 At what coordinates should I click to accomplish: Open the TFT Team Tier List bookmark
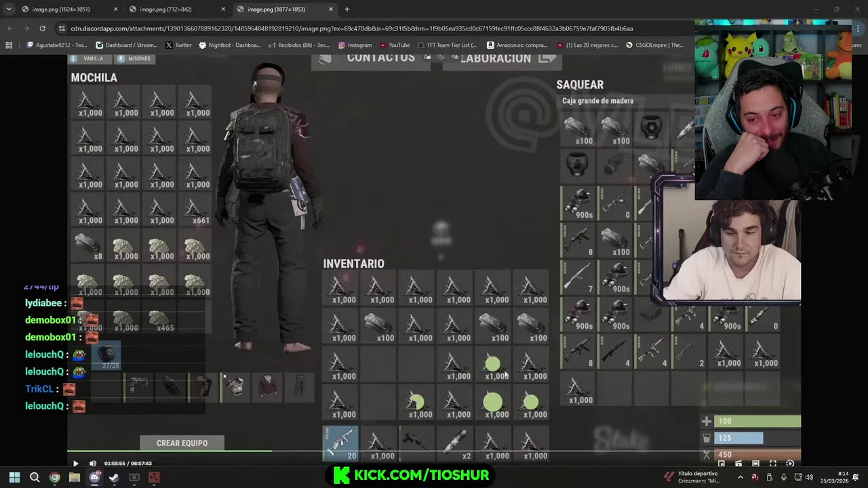click(x=447, y=45)
